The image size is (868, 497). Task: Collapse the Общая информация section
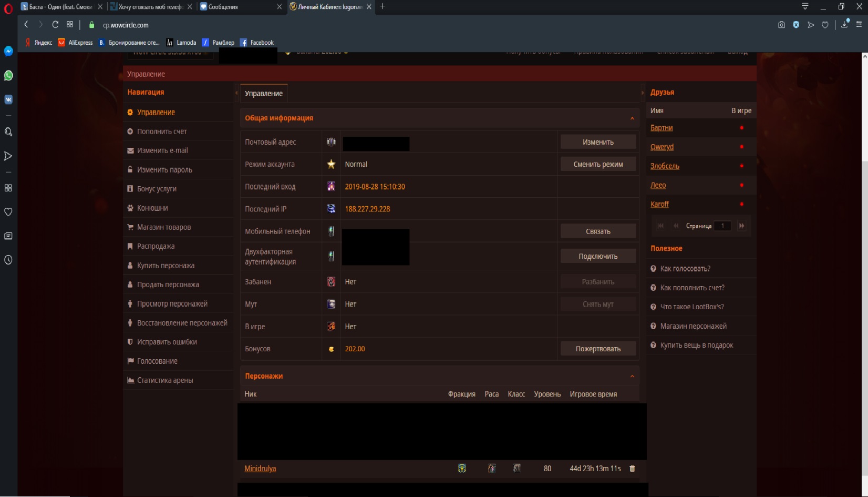pos(632,118)
